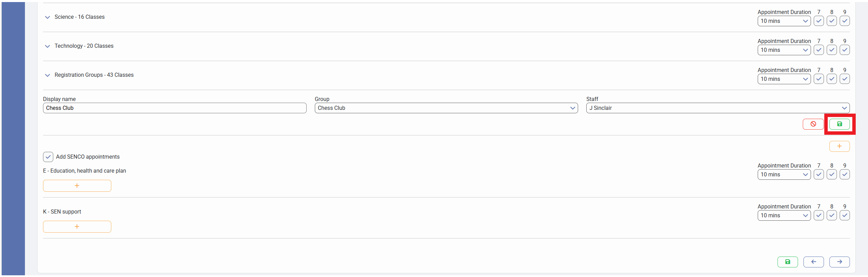Viewport: 868px width, 277px height.
Task: Expand Registration Groups - 43 Classes section
Action: point(47,75)
